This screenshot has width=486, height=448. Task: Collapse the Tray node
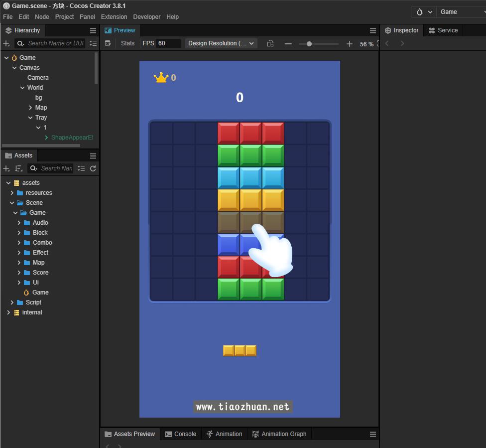pyautogui.click(x=30, y=118)
